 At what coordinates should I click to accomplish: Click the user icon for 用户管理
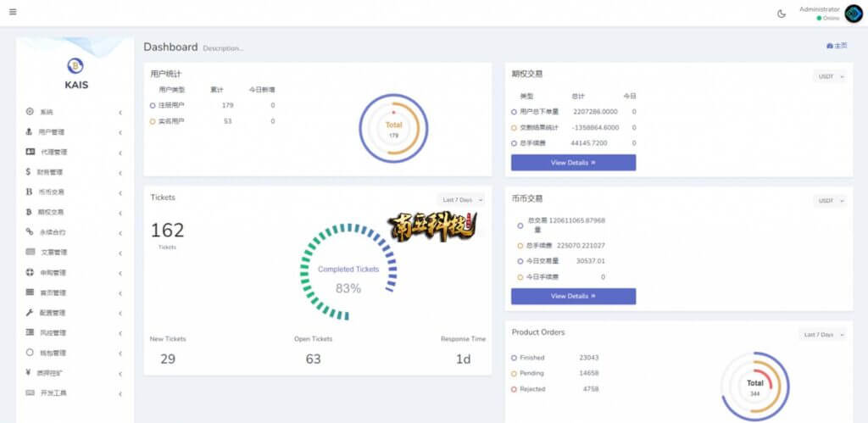pos(30,131)
